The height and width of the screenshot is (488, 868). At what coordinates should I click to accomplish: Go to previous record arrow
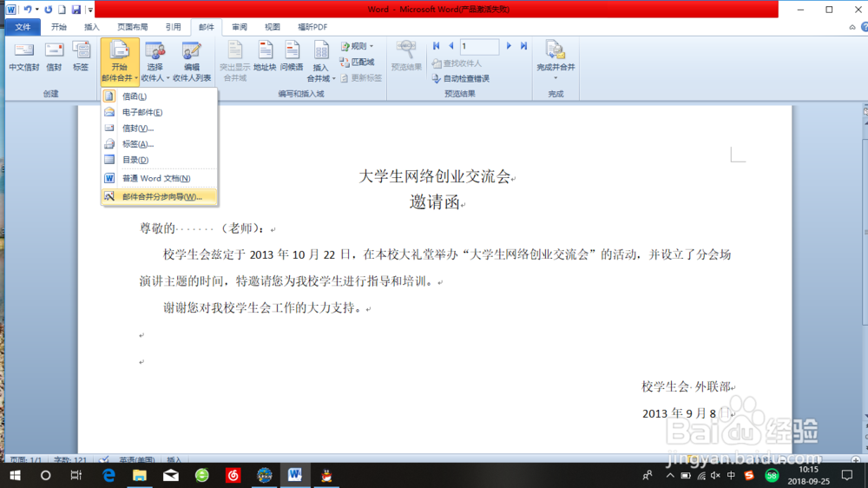pyautogui.click(x=451, y=46)
